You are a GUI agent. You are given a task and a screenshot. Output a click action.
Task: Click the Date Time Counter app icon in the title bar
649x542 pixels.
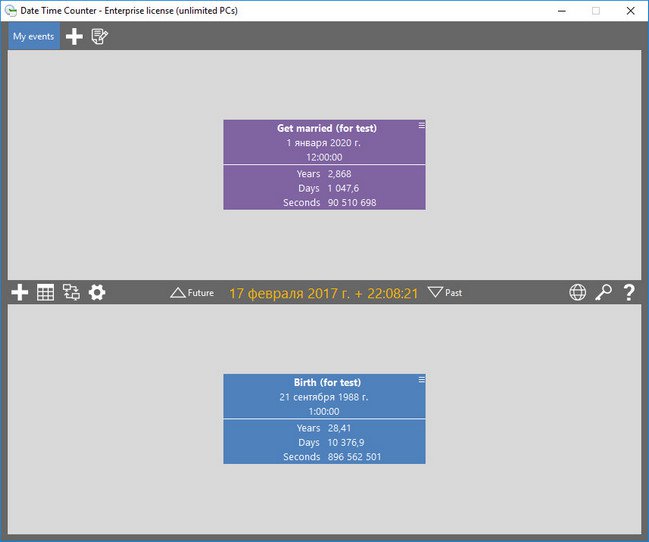[x=10, y=11]
